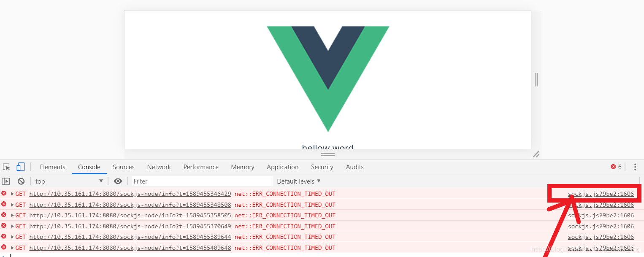Click the error icon for request t=1589455348508
Viewport: 644px width, 257px height.
tap(4, 204)
